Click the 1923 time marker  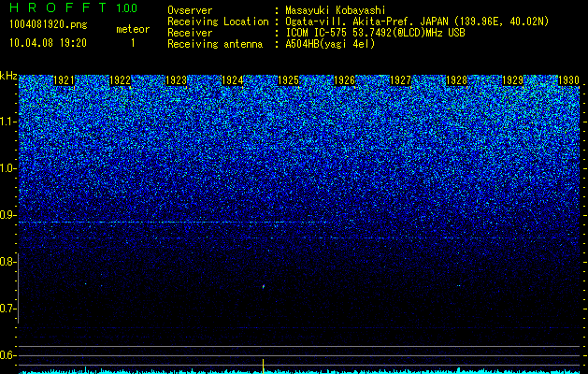click(177, 80)
